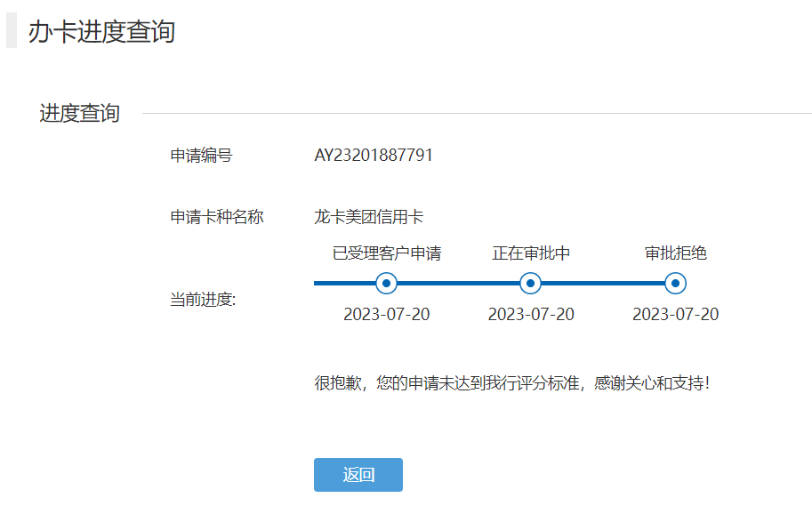Click the 已受理客户申请 step label
This screenshot has height=530, width=812.
click(x=387, y=253)
